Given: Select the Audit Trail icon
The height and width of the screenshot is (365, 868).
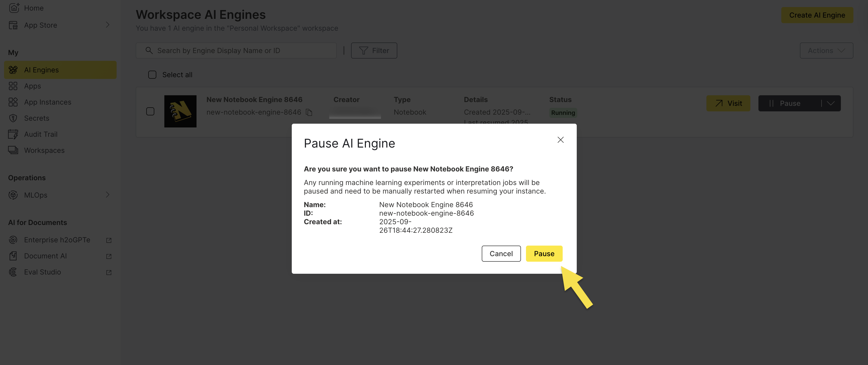Looking at the screenshot, I should click(x=14, y=134).
